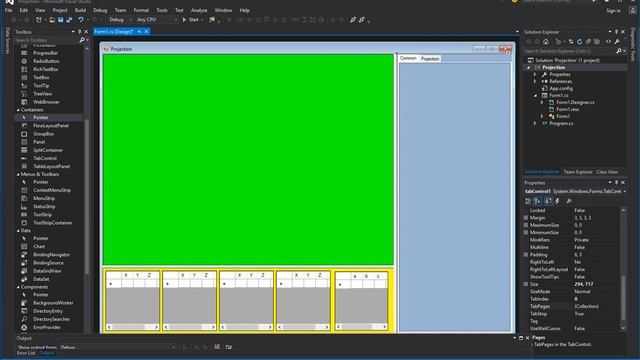Close the Form1.cs [Design] document tab
The height and width of the screenshot is (360, 640).
pyautogui.click(x=146, y=31)
